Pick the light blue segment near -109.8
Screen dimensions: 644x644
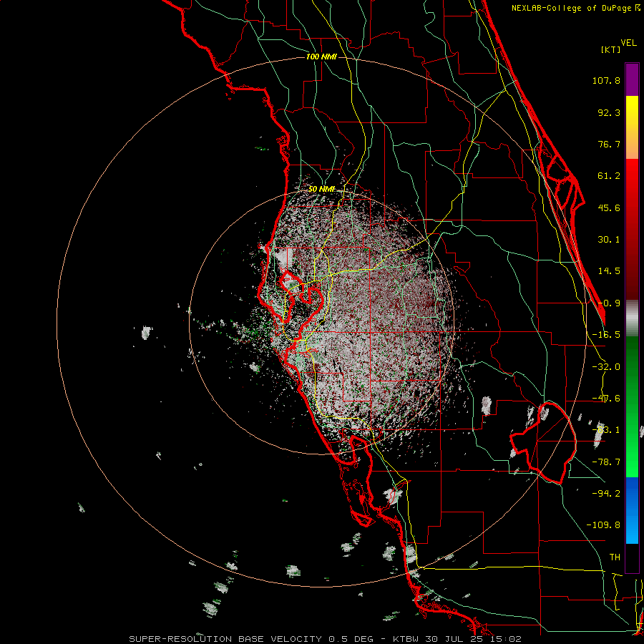point(632,530)
